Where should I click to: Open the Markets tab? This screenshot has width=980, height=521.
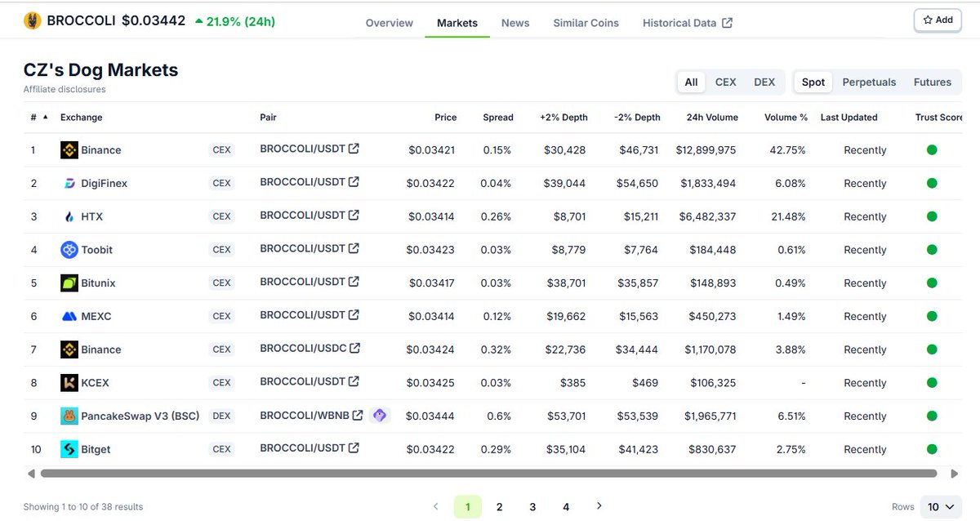pyautogui.click(x=457, y=23)
